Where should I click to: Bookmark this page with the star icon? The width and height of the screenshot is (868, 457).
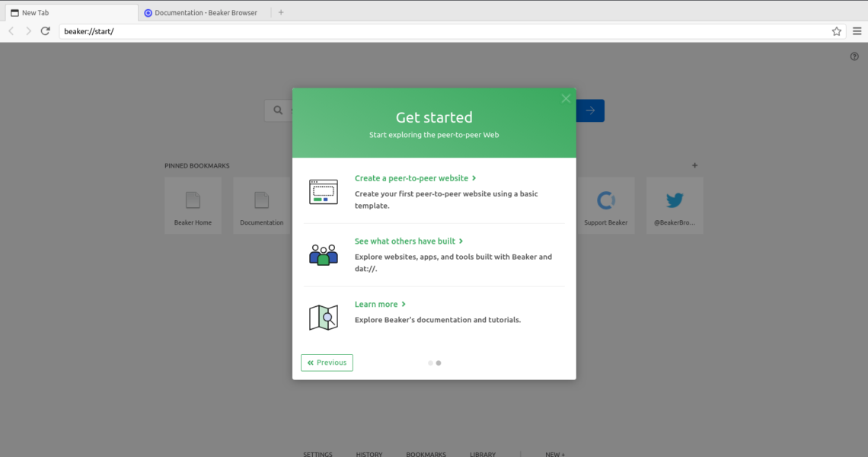pos(837,31)
